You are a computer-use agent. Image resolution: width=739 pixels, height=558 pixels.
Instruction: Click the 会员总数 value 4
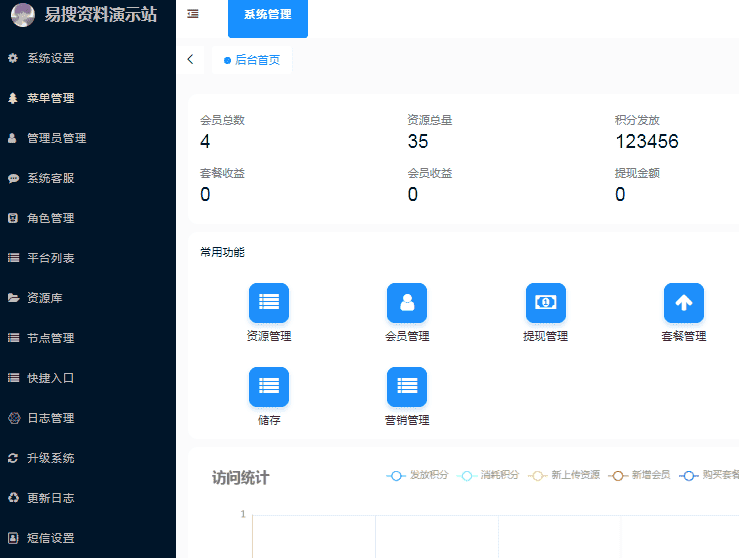click(205, 141)
